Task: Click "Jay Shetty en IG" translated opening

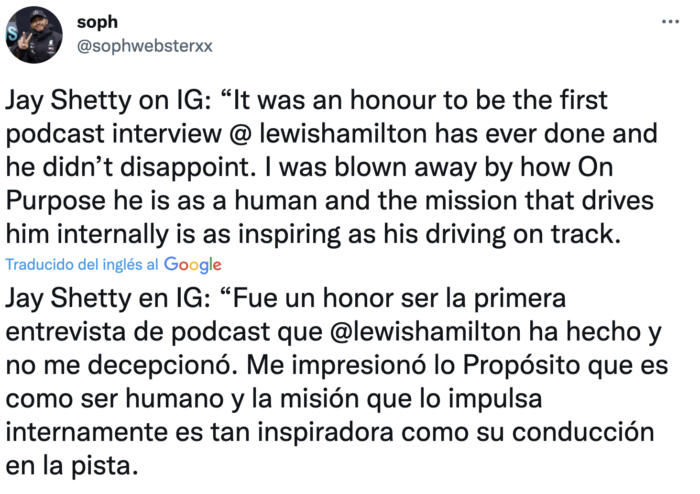Action: pyautogui.click(x=103, y=296)
